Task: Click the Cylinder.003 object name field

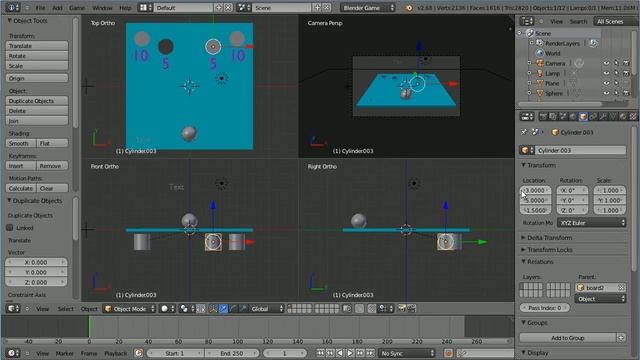Action: (580, 150)
